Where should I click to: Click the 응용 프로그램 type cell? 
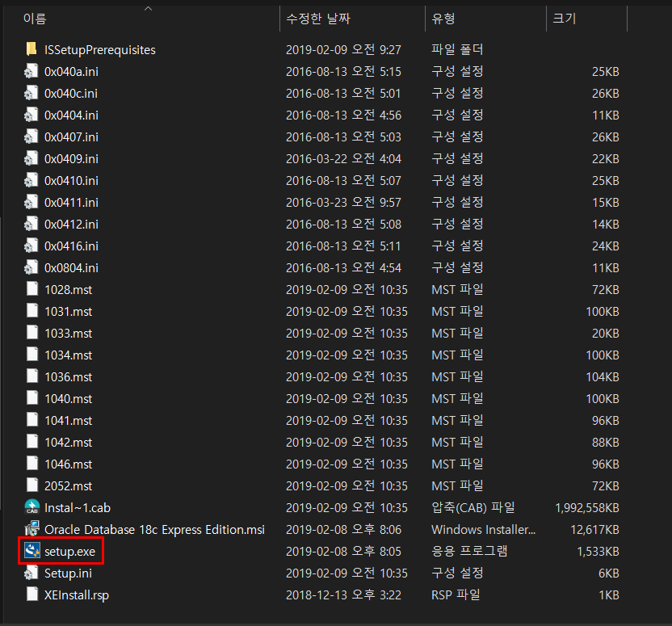469,551
